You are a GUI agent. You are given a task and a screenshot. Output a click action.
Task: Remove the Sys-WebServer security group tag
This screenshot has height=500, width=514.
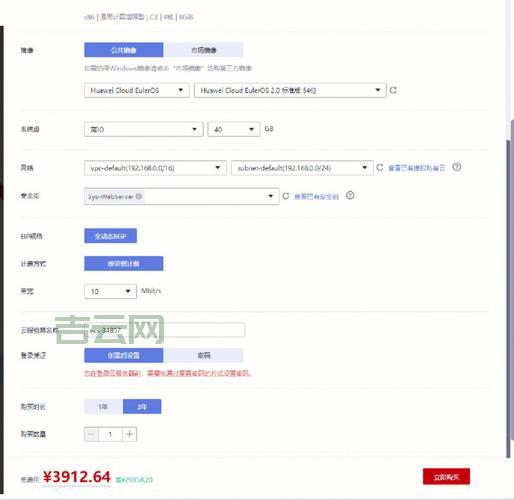coord(139,196)
